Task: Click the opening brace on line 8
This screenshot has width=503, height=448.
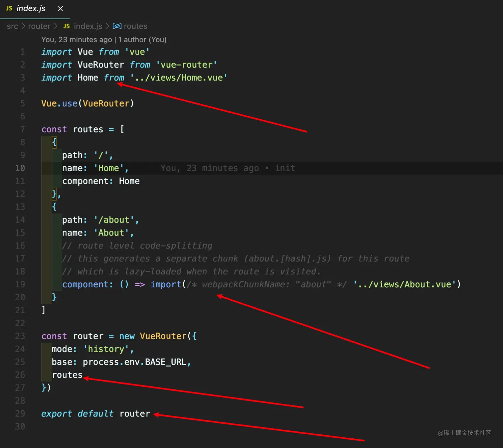Action: click(x=54, y=142)
